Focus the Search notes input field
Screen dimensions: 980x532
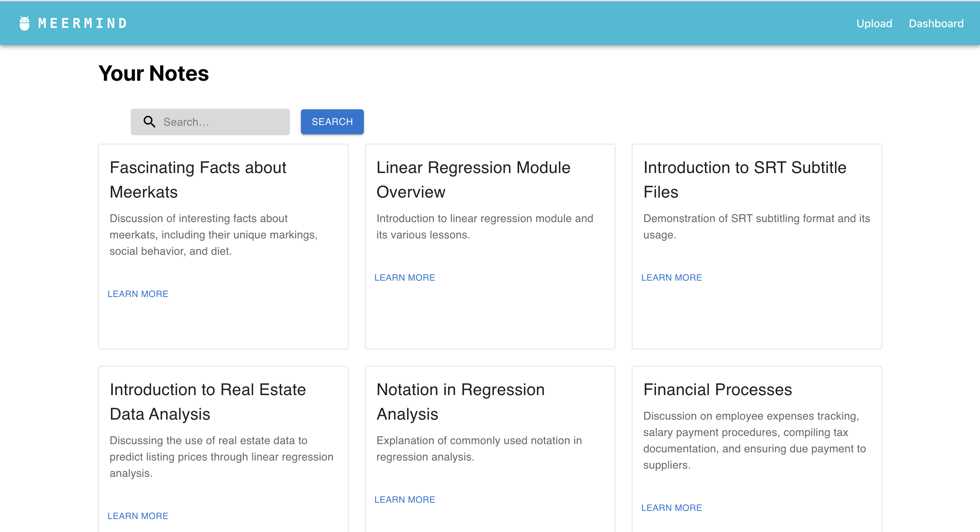[223, 122]
